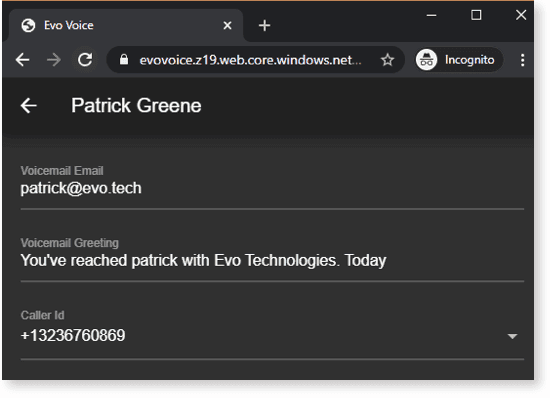Minimize the browser window
550x398 pixels.
(431, 15)
